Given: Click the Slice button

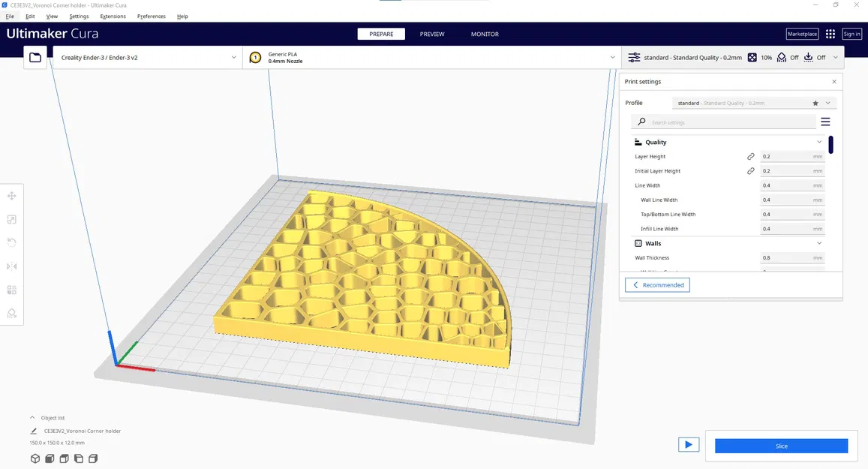Looking at the screenshot, I should pos(781,446).
